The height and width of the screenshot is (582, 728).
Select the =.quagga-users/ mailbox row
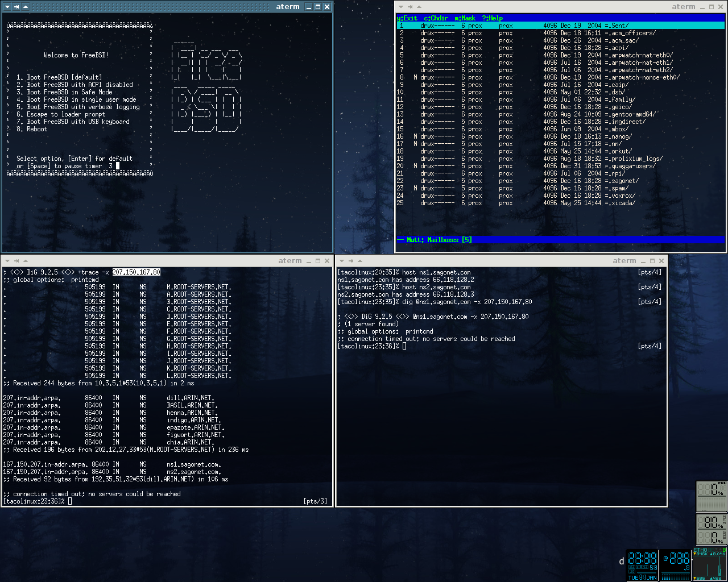point(561,166)
